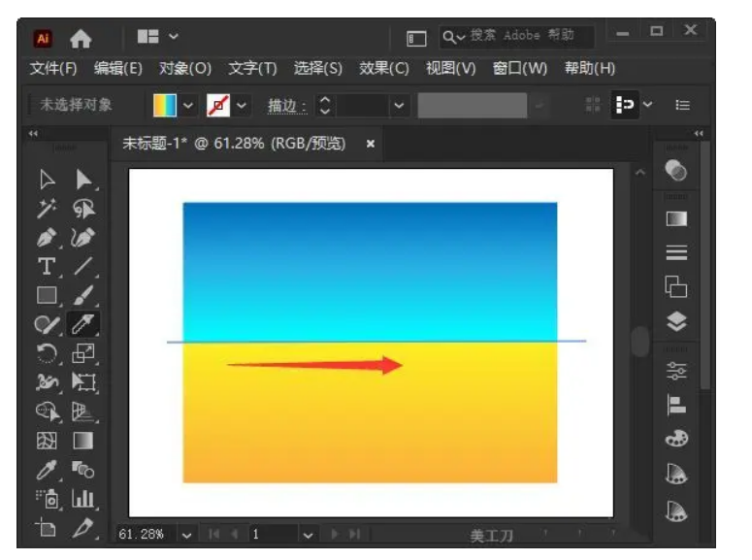Screen dimensions: 752x560
Task: Go to the next artboard button
Action: 334,534
